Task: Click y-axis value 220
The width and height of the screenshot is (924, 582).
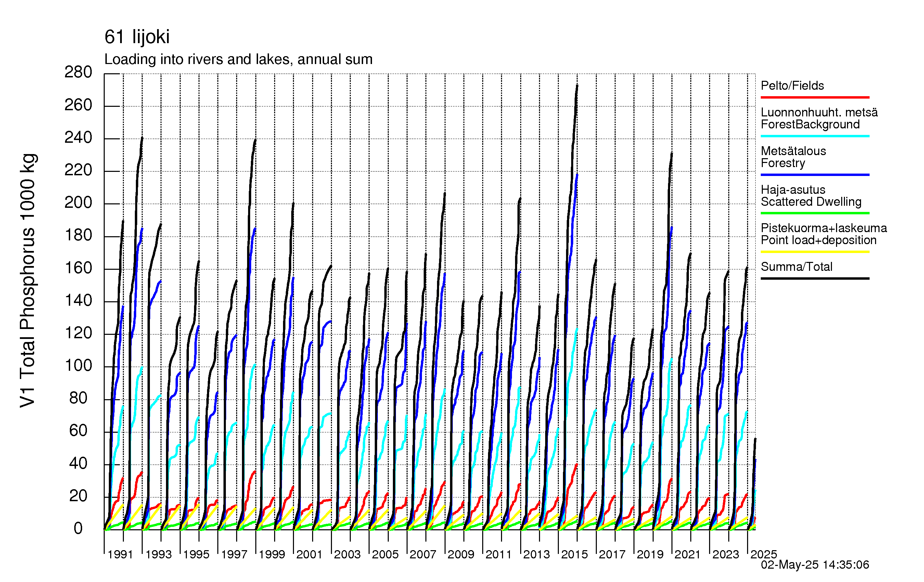Action: tap(78, 170)
